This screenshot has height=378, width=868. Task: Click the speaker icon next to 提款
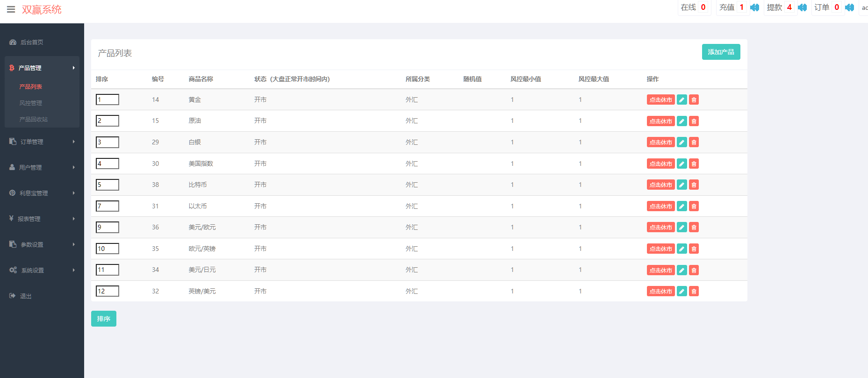click(802, 7)
